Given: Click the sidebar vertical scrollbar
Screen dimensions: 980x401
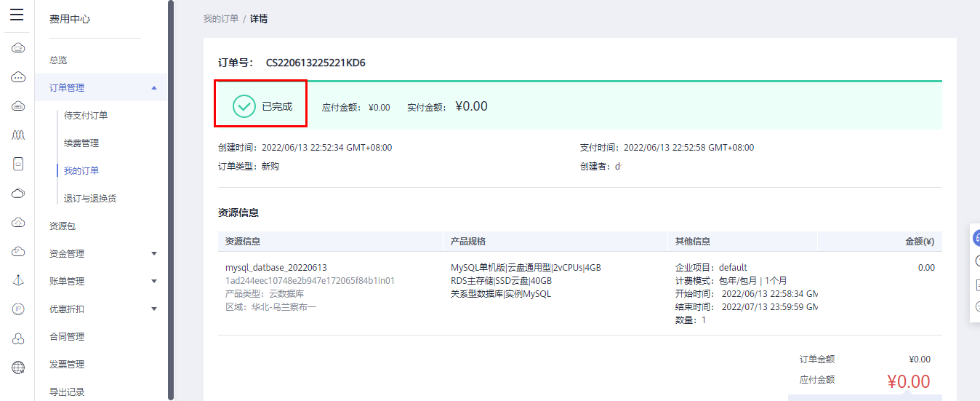Looking at the screenshot, I should click(171, 196).
